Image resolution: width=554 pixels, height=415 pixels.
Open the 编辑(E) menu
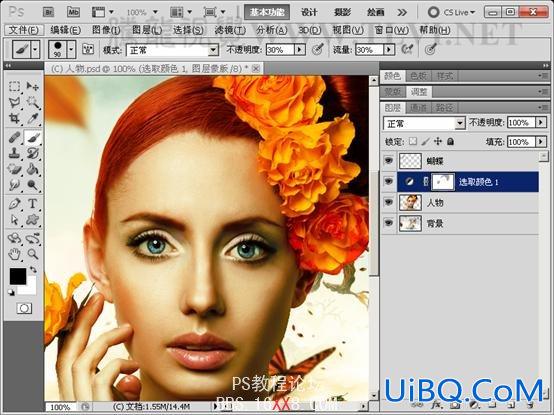pos(65,30)
